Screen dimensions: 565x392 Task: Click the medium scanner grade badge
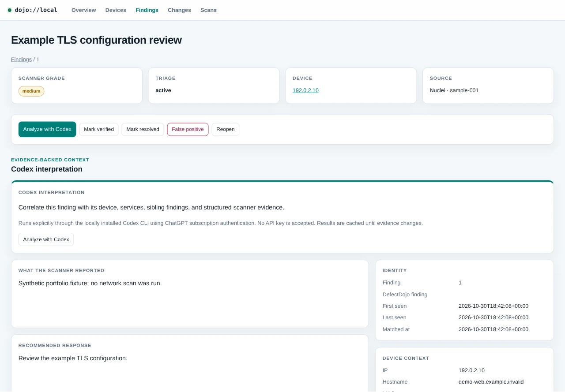click(x=31, y=91)
